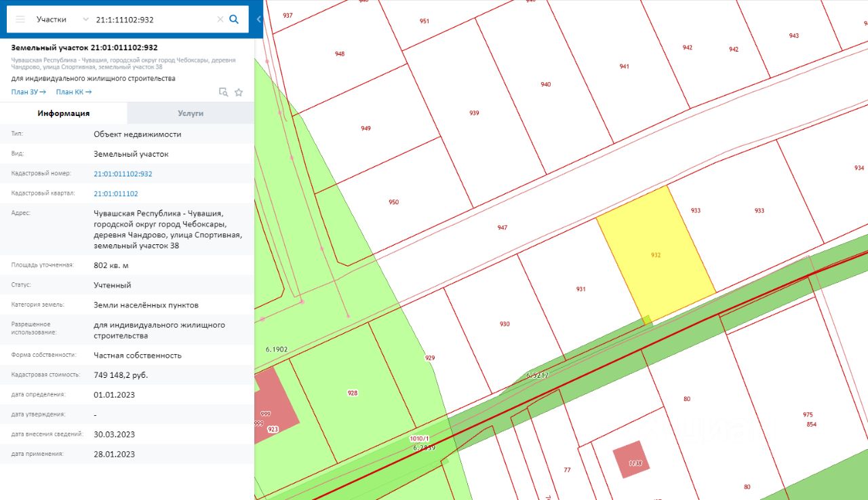Viewport: 868px width, 500px height.
Task: Click the zoom-to-object icon beside star
Action: point(223,92)
